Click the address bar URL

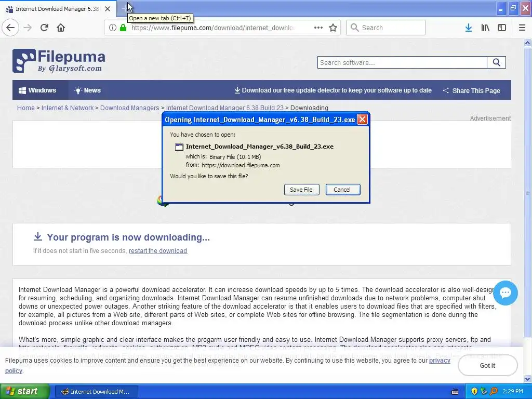[213, 28]
